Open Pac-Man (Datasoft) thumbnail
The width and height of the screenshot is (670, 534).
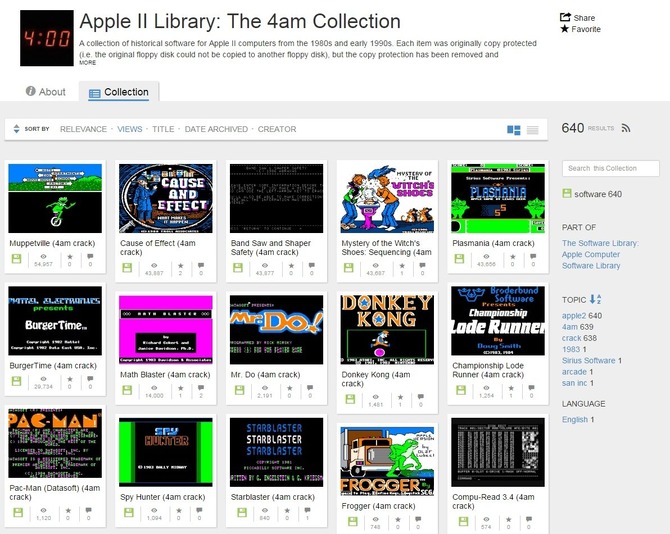(x=55, y=443)
